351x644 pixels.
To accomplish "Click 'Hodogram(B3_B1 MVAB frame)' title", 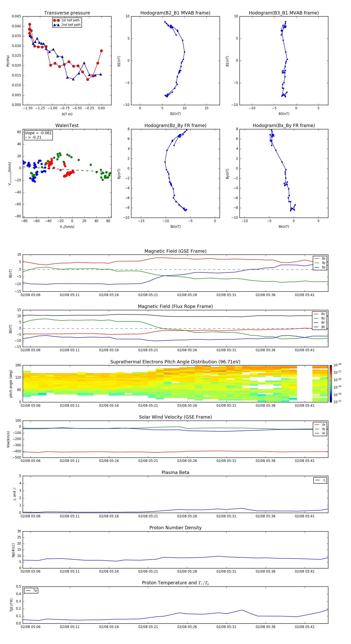I will click(284, 13).
